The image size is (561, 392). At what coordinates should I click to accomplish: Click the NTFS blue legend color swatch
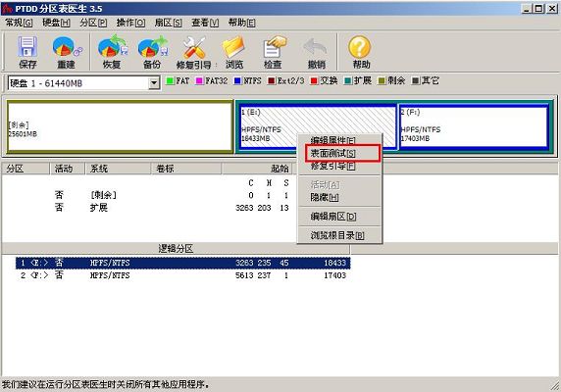[237, 81]
